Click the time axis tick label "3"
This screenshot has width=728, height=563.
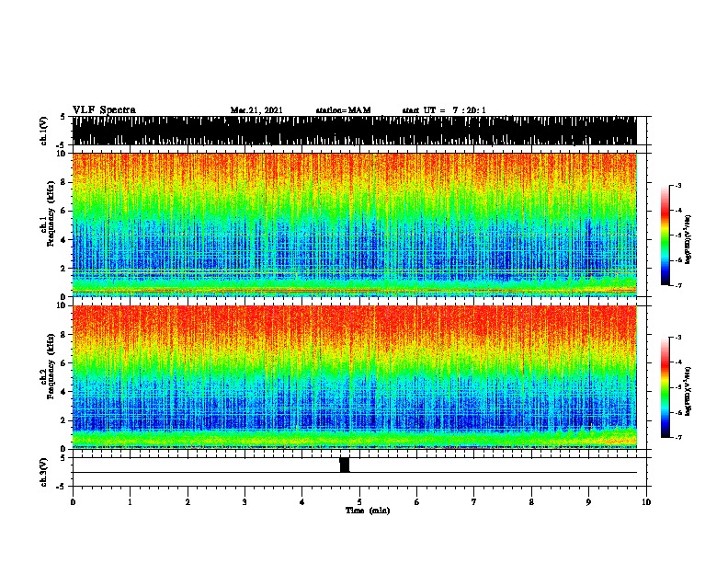click(x=245, y=502)
